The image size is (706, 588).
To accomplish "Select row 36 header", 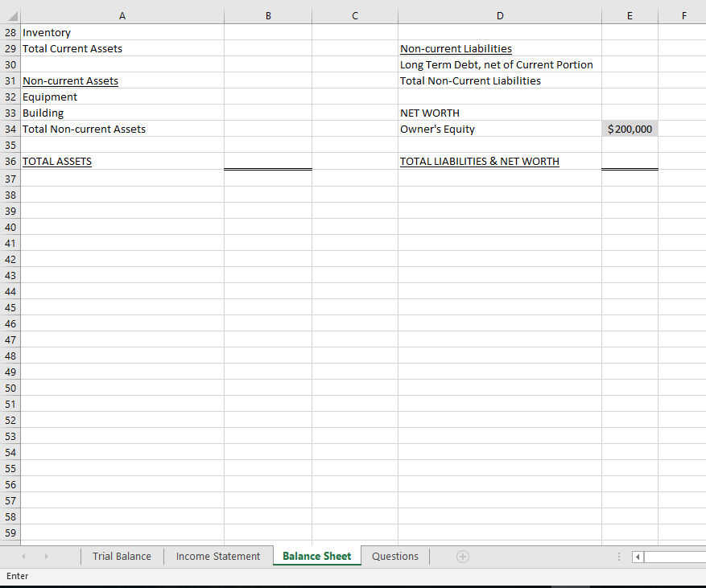I will click(10, 161).
